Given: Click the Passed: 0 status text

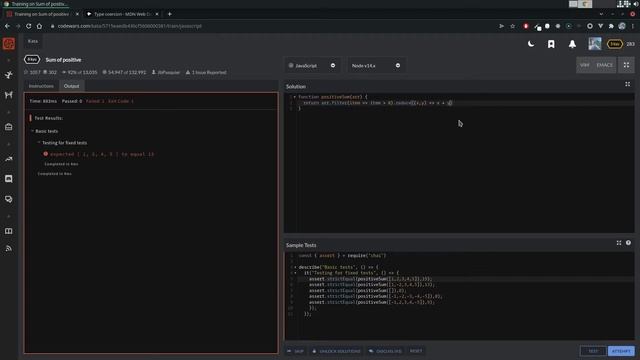Looking at the screenshot, I should pos(72,101).
